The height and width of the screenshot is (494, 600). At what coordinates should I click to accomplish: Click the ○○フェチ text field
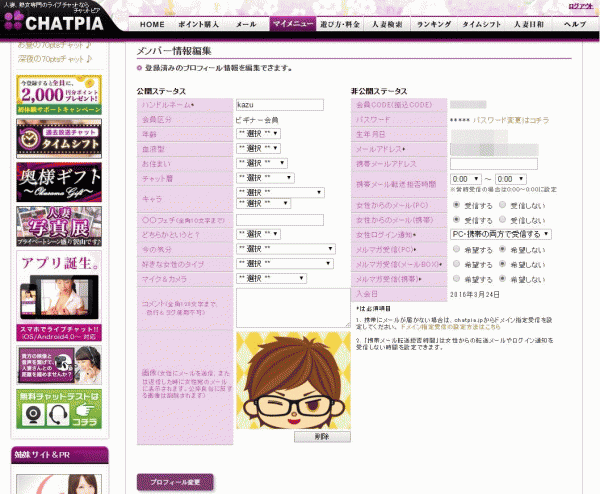(280, 220)
